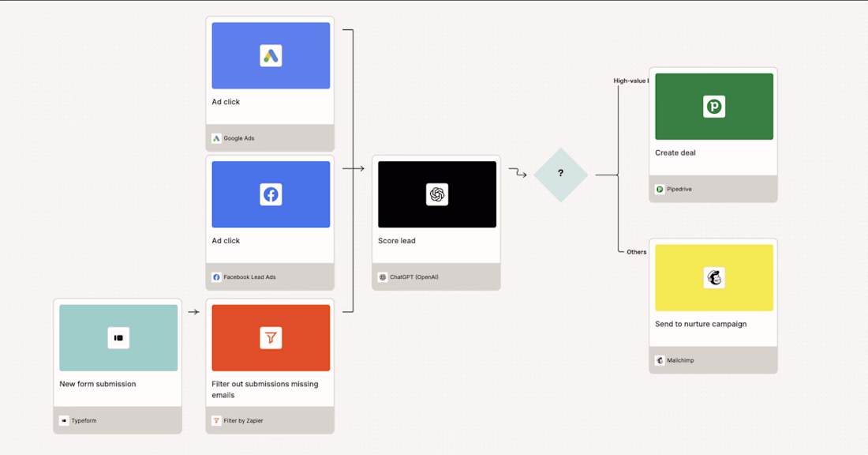Click the "New form submission" title
The image size is (868, 455).
pyautogui.click(x=97, y=384)
